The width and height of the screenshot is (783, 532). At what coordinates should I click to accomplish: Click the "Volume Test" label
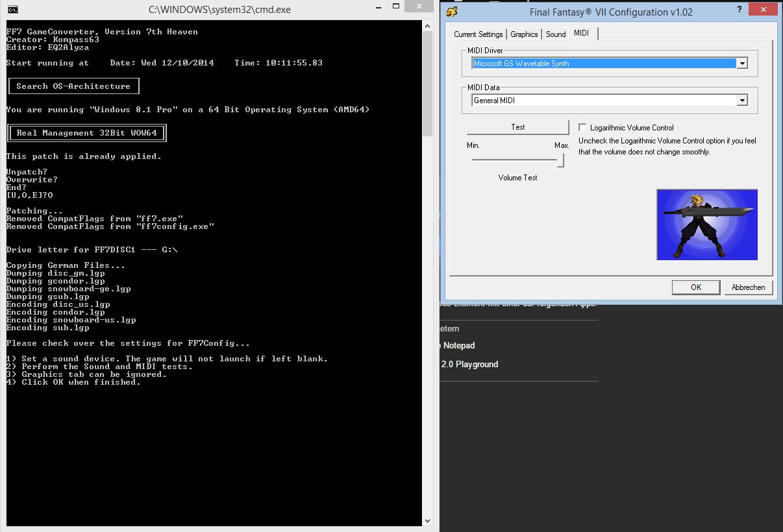tap(518, 178)
